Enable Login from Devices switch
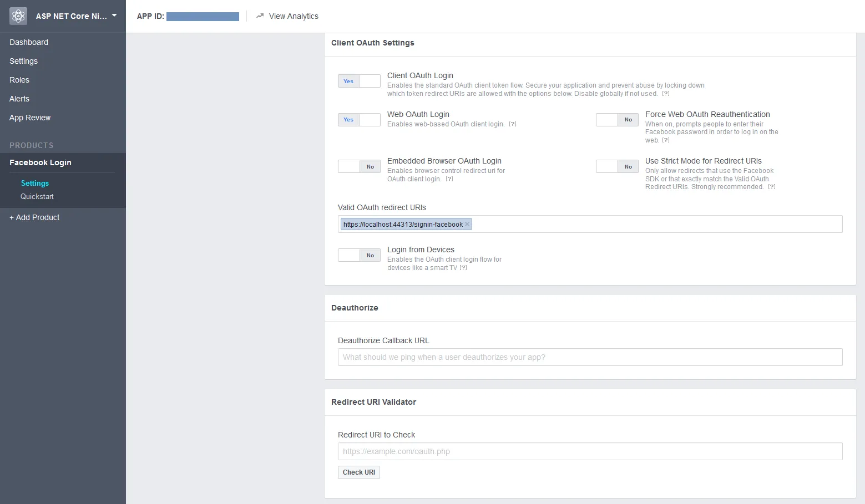Image resolution: width=865 pixels, height=504 pixels. [359, 255]
